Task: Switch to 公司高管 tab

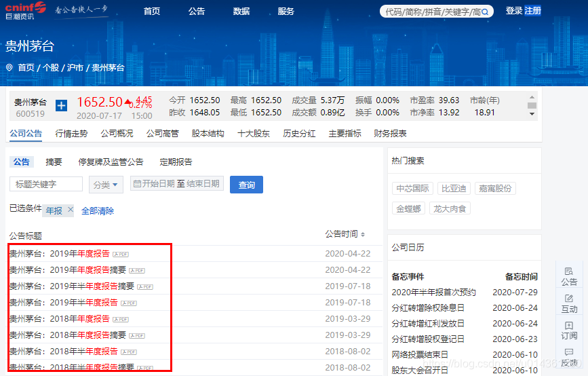Action: 162,134
